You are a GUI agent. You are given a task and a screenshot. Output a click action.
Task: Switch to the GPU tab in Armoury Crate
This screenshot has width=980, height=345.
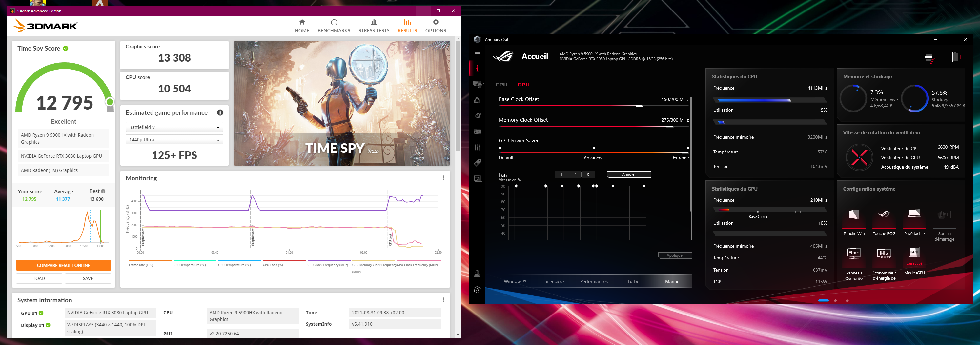tap(523, 84)
